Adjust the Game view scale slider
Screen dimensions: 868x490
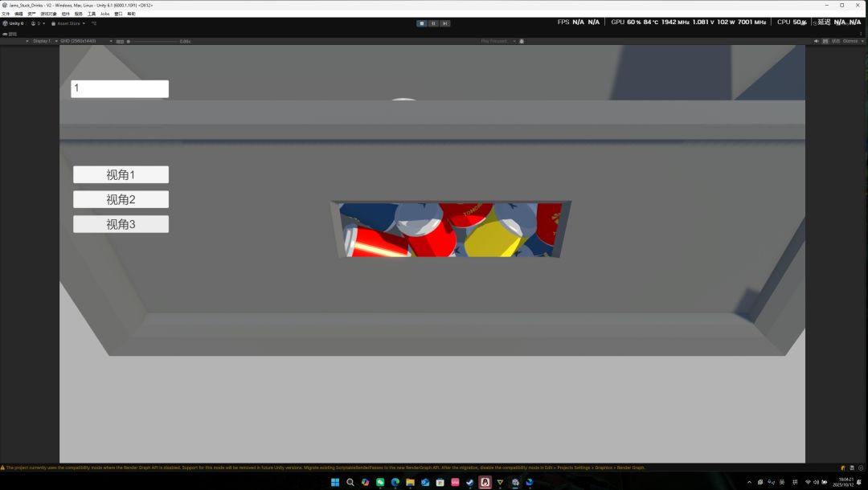152,41
